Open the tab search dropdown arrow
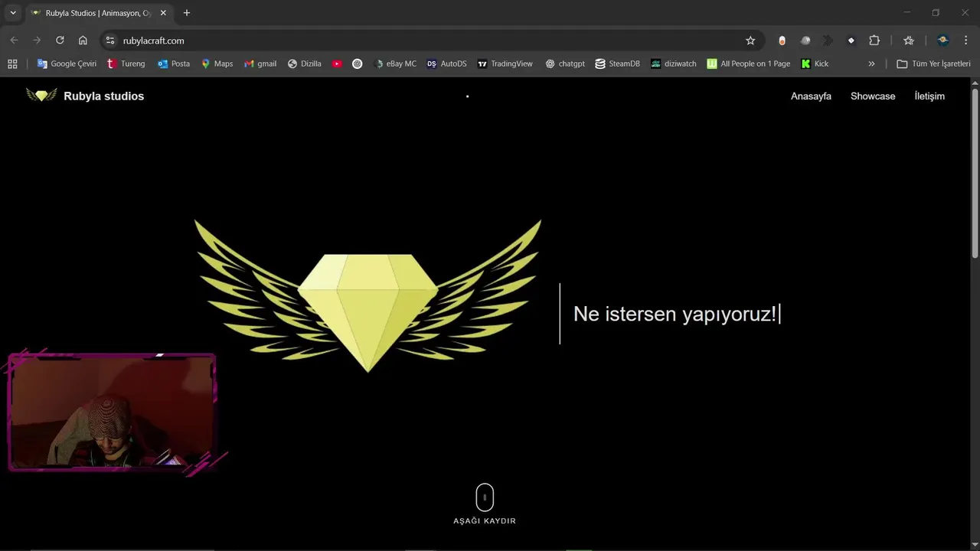Image resolution: width=980 pixels, height=551 pixels. coord(13,13)
